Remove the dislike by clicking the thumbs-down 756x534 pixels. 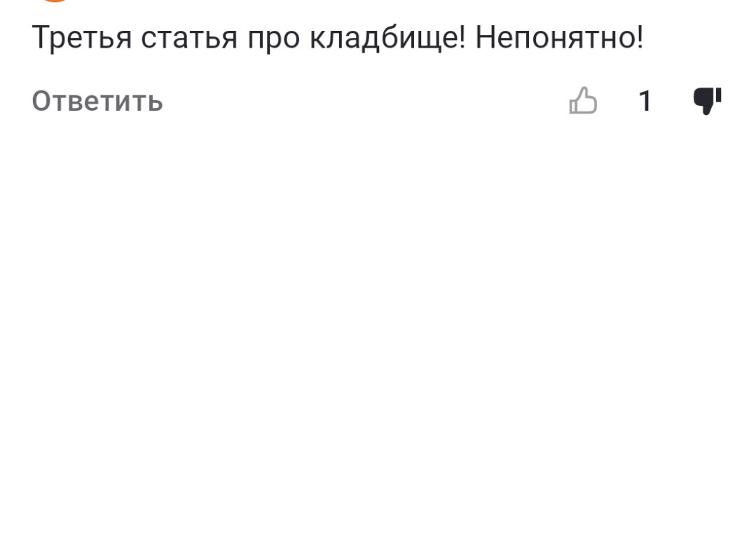[x=706, y=102]
